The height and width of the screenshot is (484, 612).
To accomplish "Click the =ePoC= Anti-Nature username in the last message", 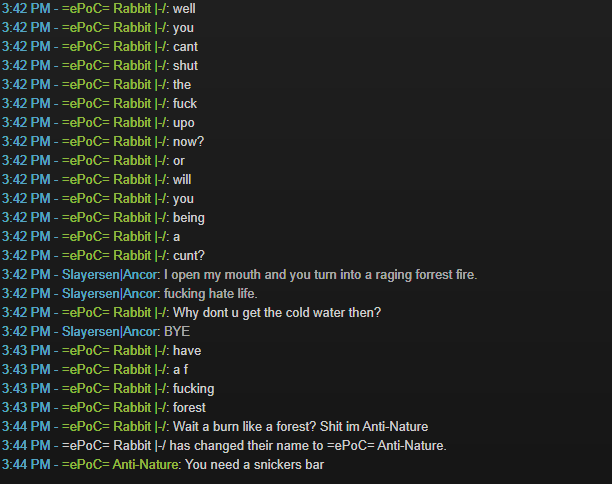I will point(120,464).
